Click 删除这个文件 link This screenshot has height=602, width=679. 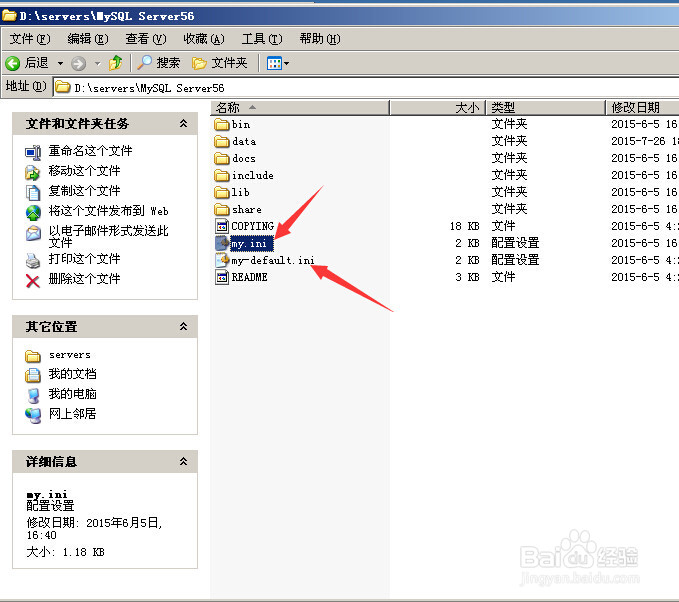point(84,278)
